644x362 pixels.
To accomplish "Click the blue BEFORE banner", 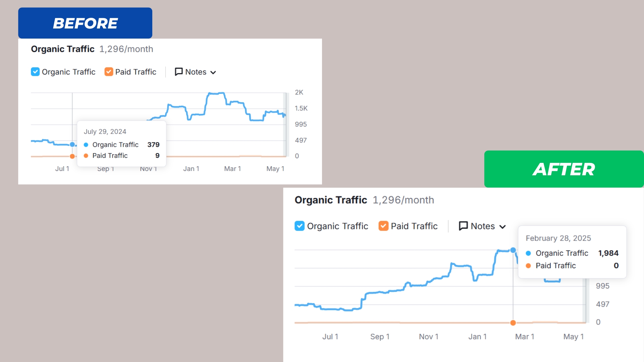I will pyautogui.click(x=85, y=23).
